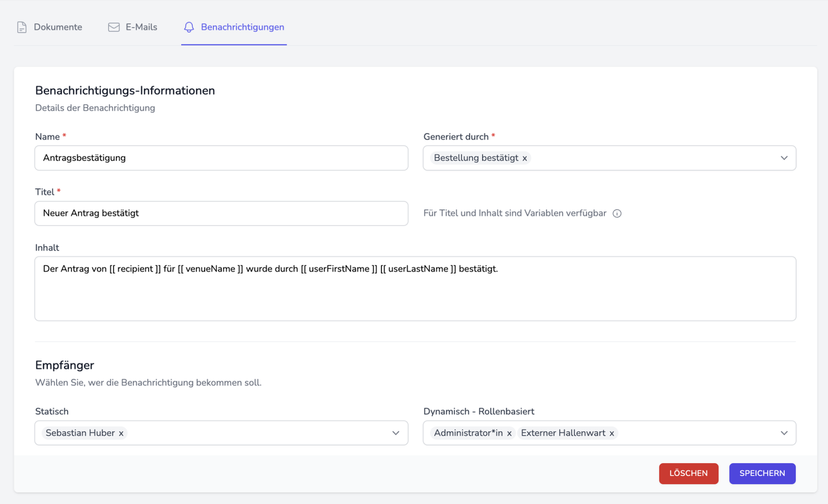Screen dimensions: 828x504
Task: Switch to the Dokumente tab
Action: [57, 27]
